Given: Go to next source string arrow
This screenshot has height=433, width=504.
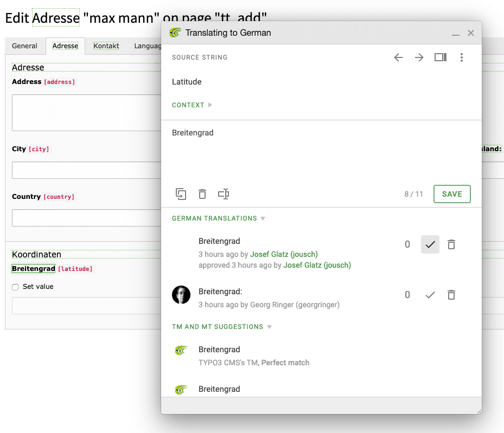Looking at the screenshot, I should 419,57.
